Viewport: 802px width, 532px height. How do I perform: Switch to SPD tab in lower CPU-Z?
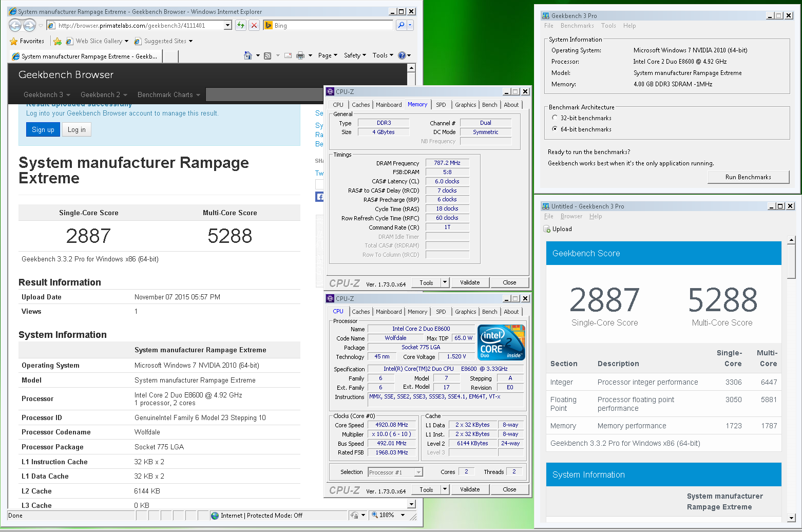pyautogui.click(x=441, y=312)
